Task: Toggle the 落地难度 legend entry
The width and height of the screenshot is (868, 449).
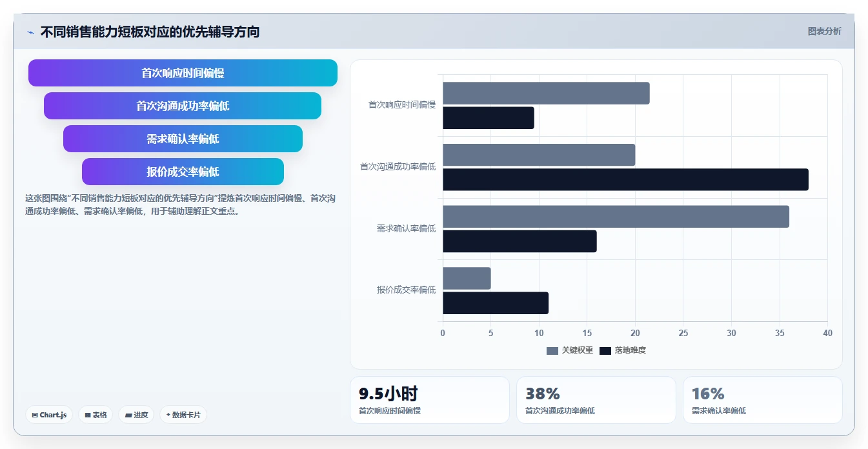Action: click(623, 350)
